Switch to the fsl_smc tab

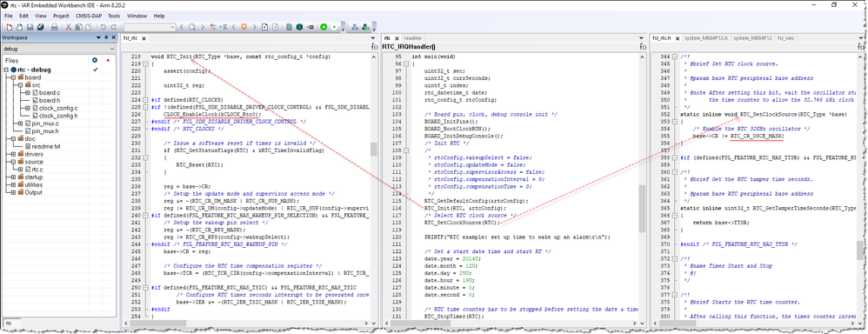[786, 37]
